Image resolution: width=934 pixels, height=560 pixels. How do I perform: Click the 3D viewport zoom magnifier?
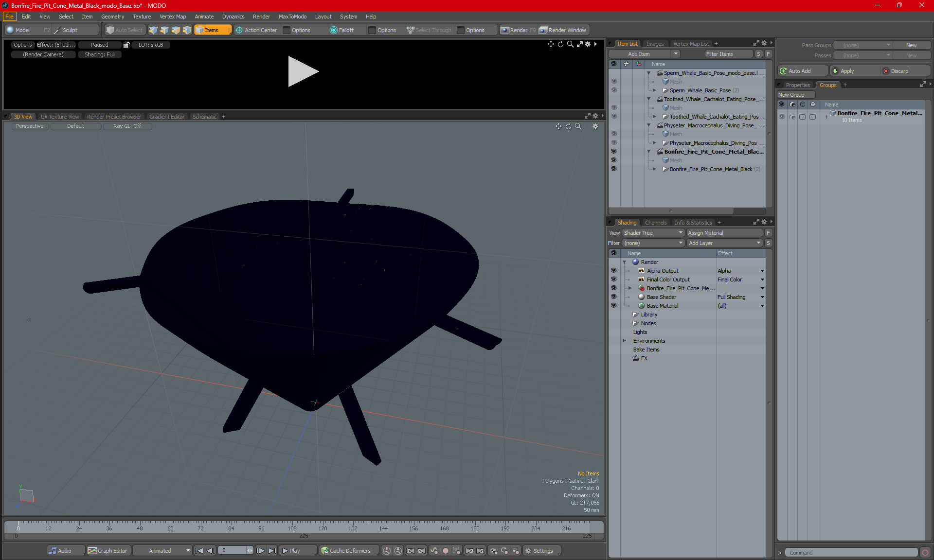coord(578,126)
